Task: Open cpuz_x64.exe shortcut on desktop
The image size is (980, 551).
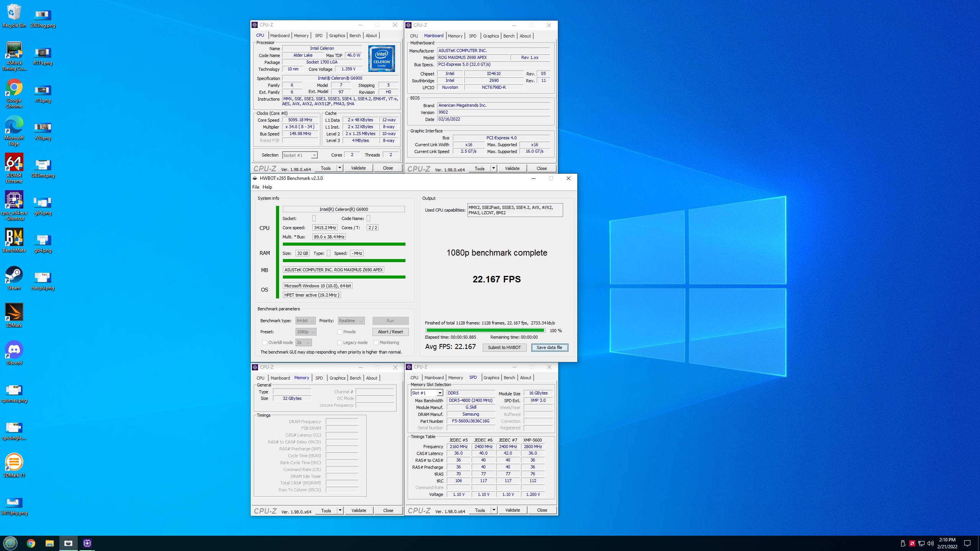Action: [x=14, y=206]
